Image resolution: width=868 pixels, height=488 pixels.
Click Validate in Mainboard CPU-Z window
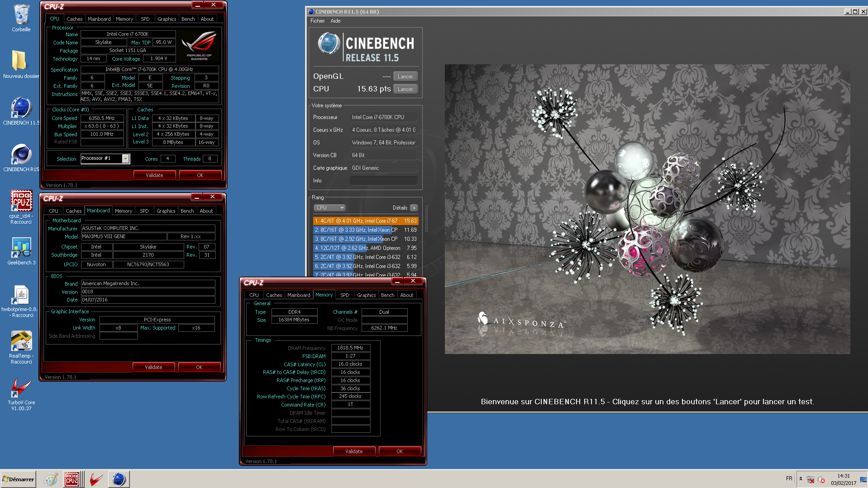click(153, 367)
